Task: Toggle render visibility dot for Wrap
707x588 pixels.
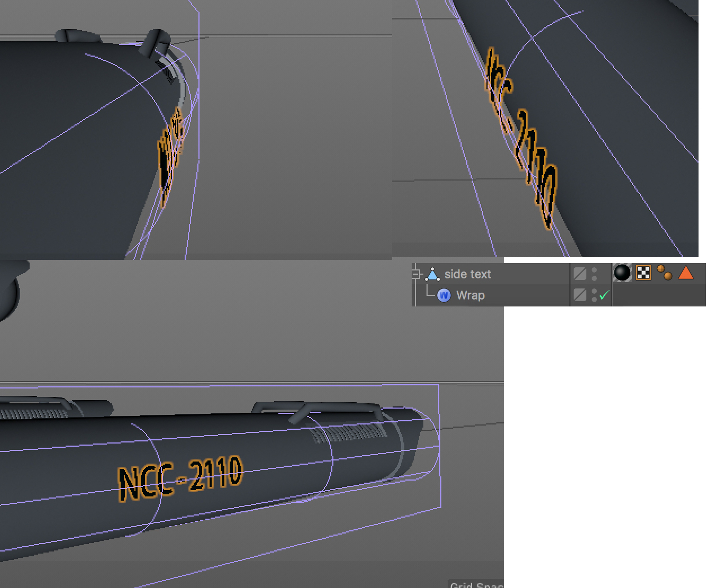Action: coord(594,299)
